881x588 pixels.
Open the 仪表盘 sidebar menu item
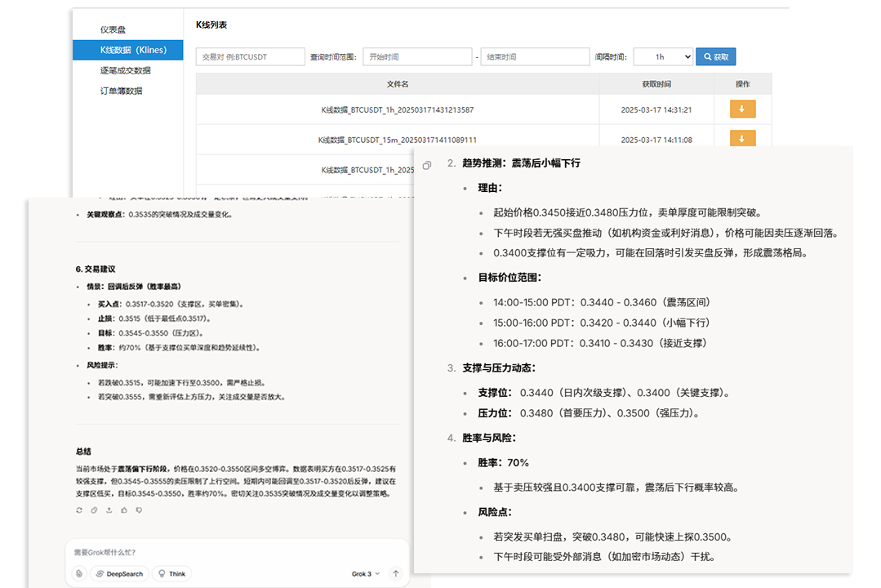(x=113, y=29)
